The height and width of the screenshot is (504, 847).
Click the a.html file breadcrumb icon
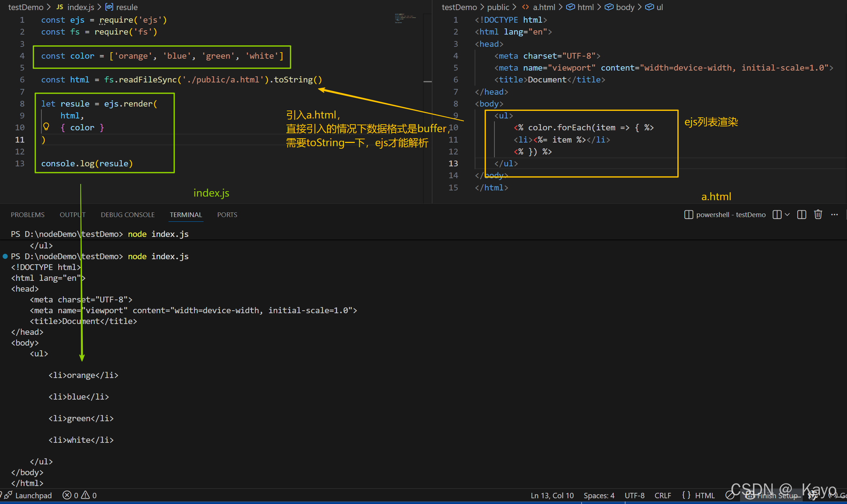[x=525, y=7]
